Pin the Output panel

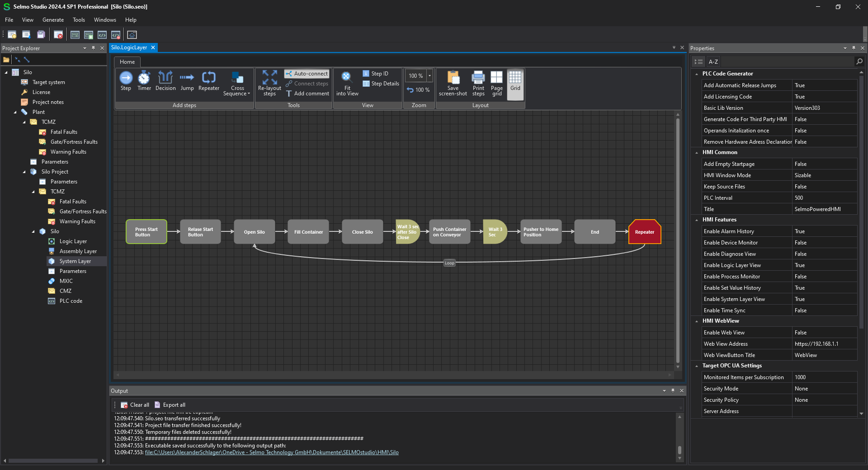673,390
